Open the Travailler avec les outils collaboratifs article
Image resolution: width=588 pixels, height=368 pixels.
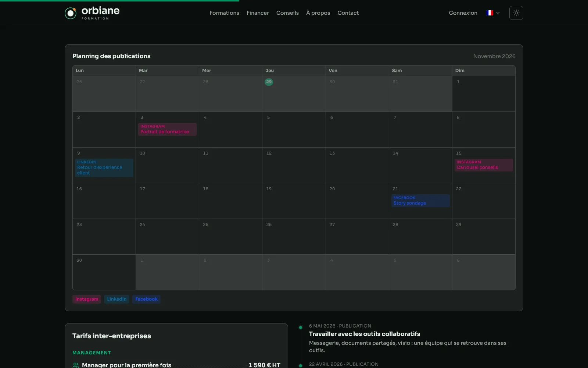[365, 334]
